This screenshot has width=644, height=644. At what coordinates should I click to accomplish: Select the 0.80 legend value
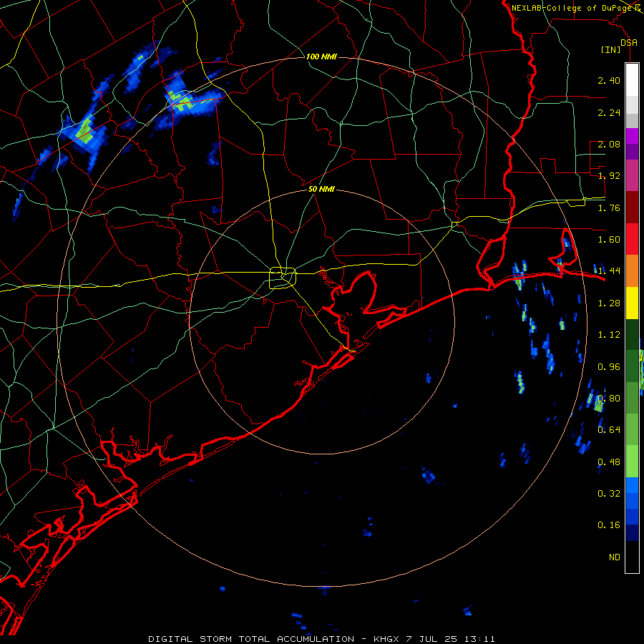pos(609,399)
